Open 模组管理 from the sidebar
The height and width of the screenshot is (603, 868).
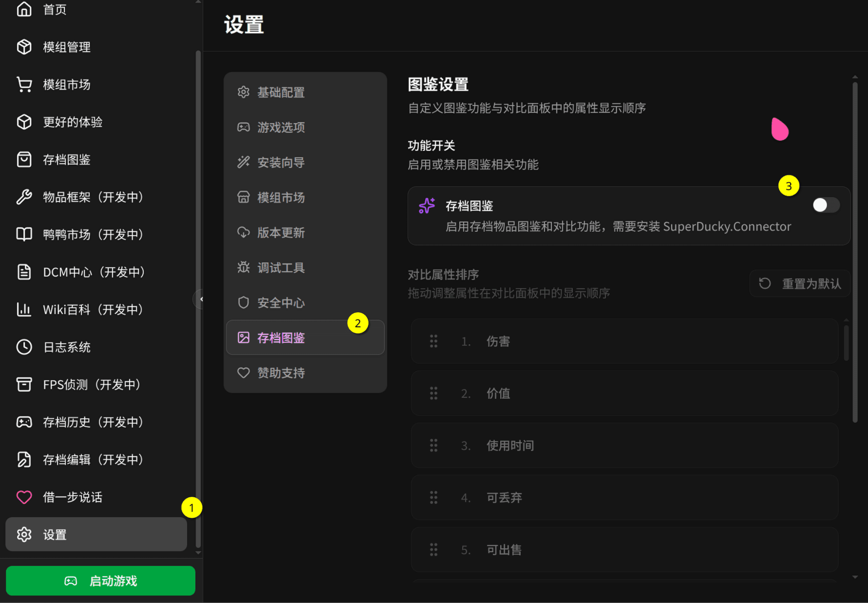66,47
